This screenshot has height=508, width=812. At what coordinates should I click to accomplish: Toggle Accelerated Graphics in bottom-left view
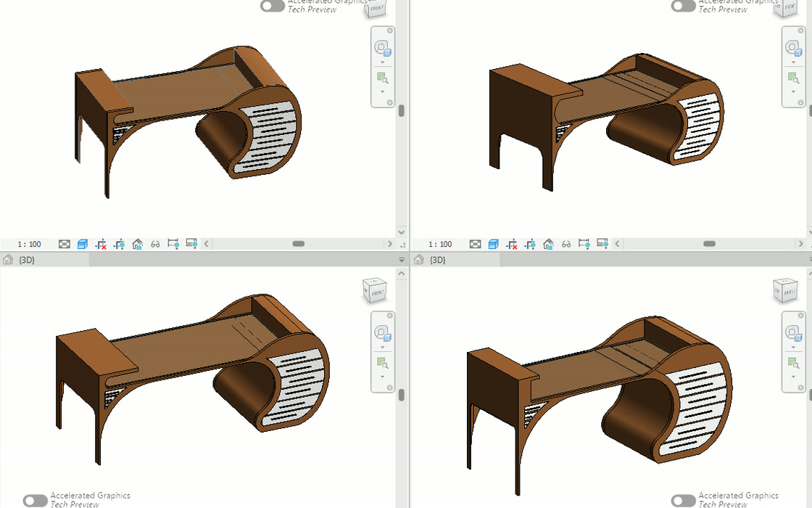[x=36, y=500]
